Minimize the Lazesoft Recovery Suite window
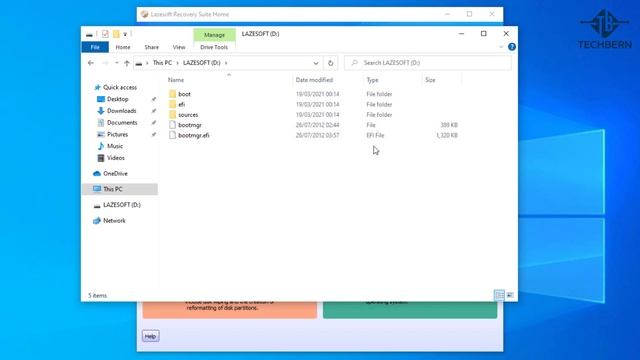This screenshot has height=360, width=640. [x=447, y=14]
